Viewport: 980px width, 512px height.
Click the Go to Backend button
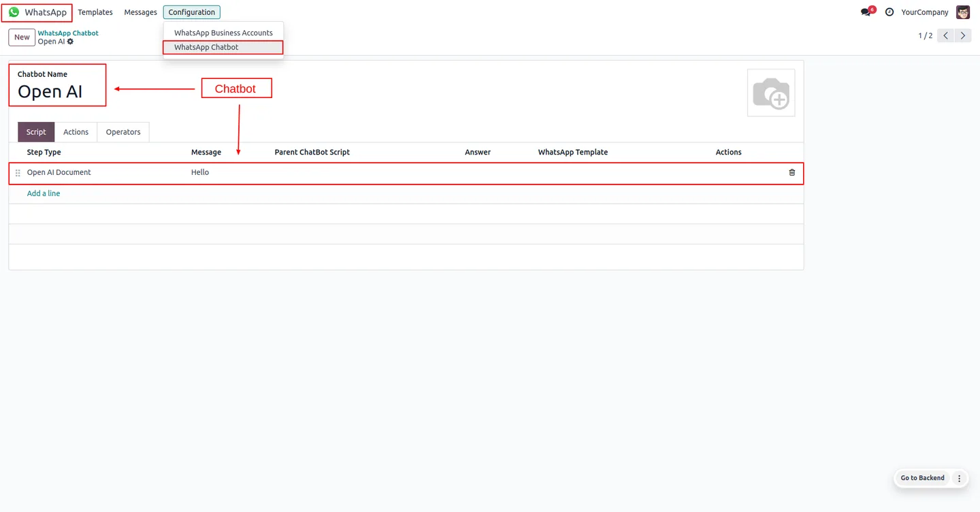922,478
